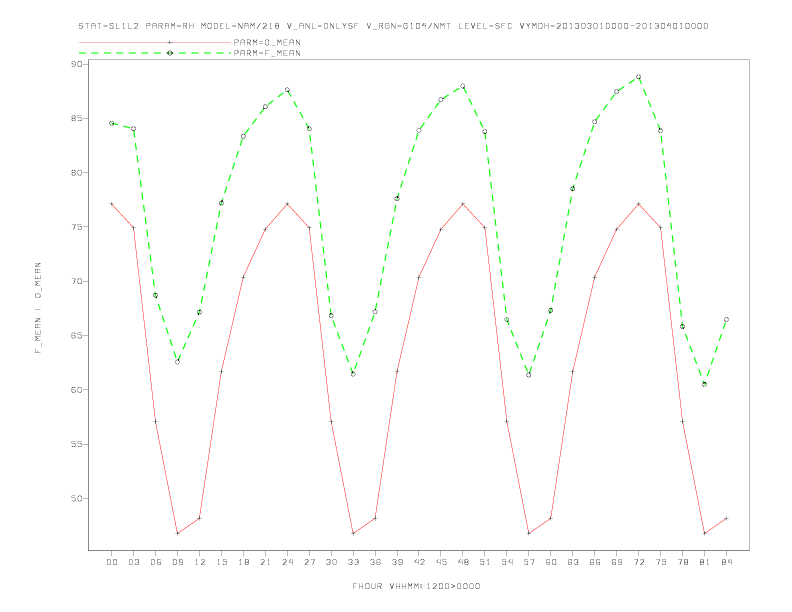792x612 pixels.
Task: Click the F_MEAN | O_MEAN vertical axis label
Action: coord(38,308)
